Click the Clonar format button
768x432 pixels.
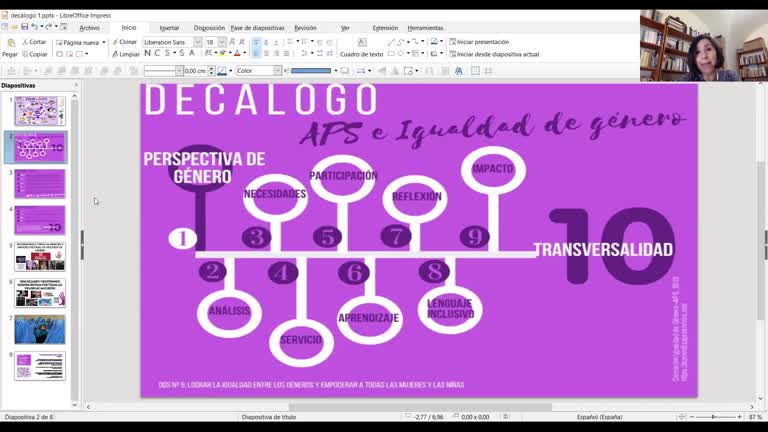(124, 42)
